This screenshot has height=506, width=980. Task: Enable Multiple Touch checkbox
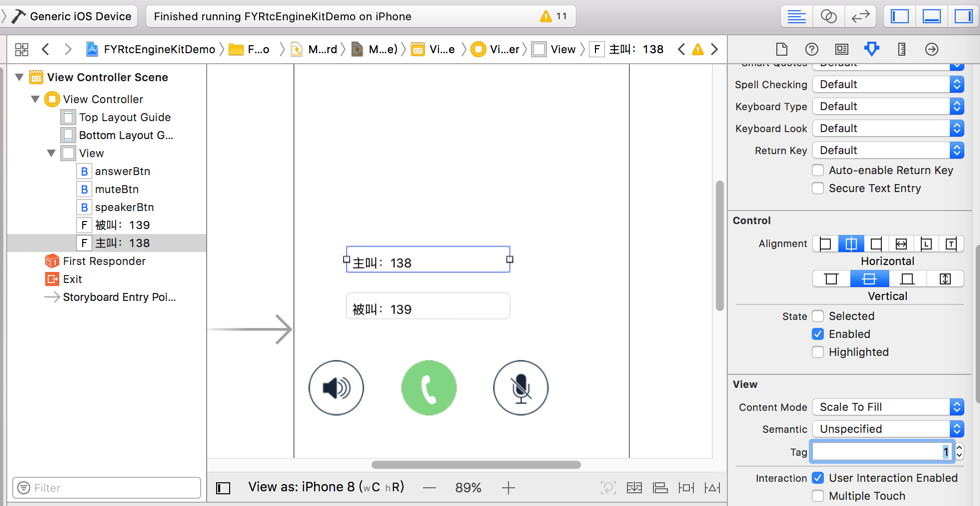click(818, 496)
